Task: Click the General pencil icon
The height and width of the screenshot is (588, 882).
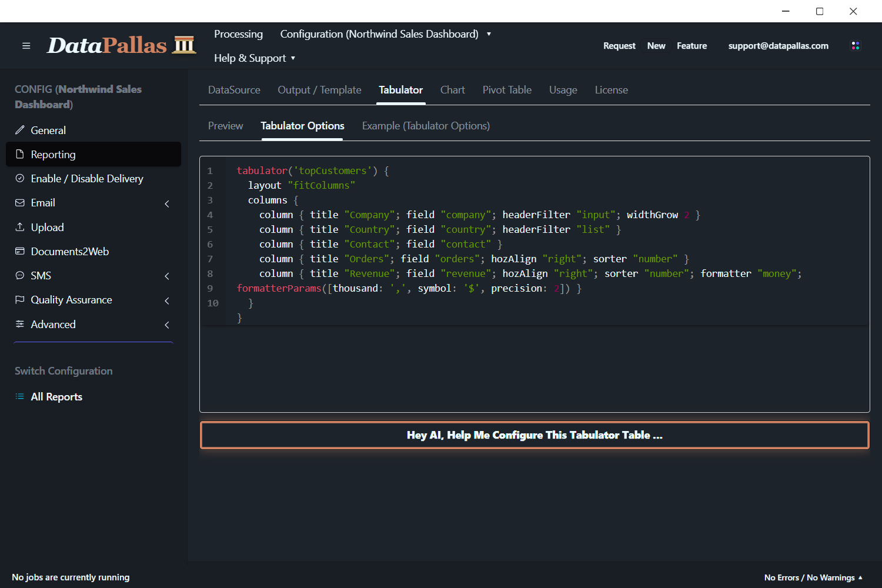Action: [x=20, y=130]
